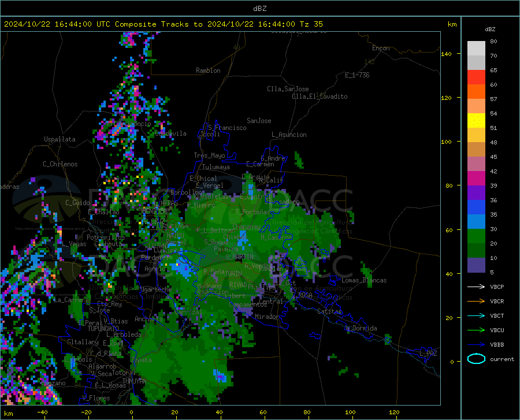Screen dimensions: 520x420
Task: Click the blue VBBB arrow legend icon
Action: (x=476, y=345)
